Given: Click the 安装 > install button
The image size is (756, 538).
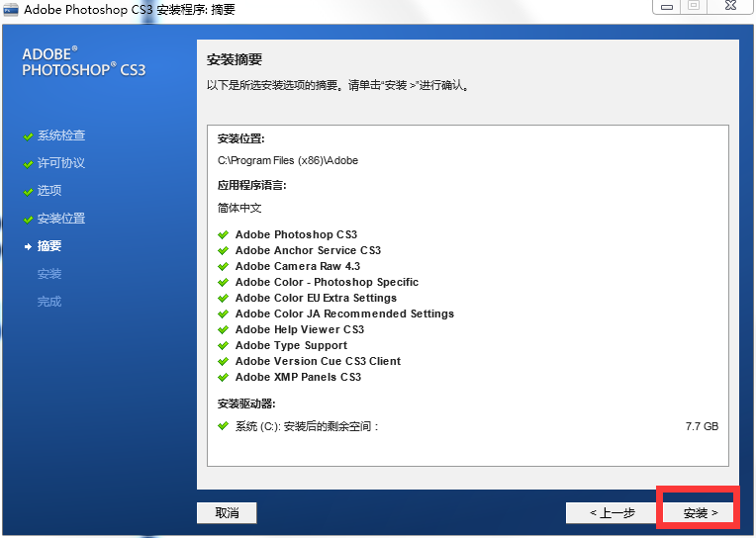Looking at the screenshot, I should 699,512.
